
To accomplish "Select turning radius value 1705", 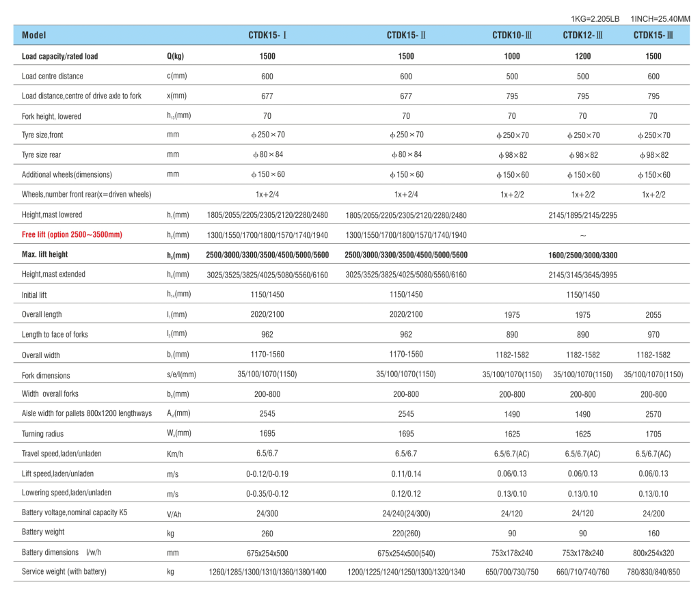I will click(653, 434).
